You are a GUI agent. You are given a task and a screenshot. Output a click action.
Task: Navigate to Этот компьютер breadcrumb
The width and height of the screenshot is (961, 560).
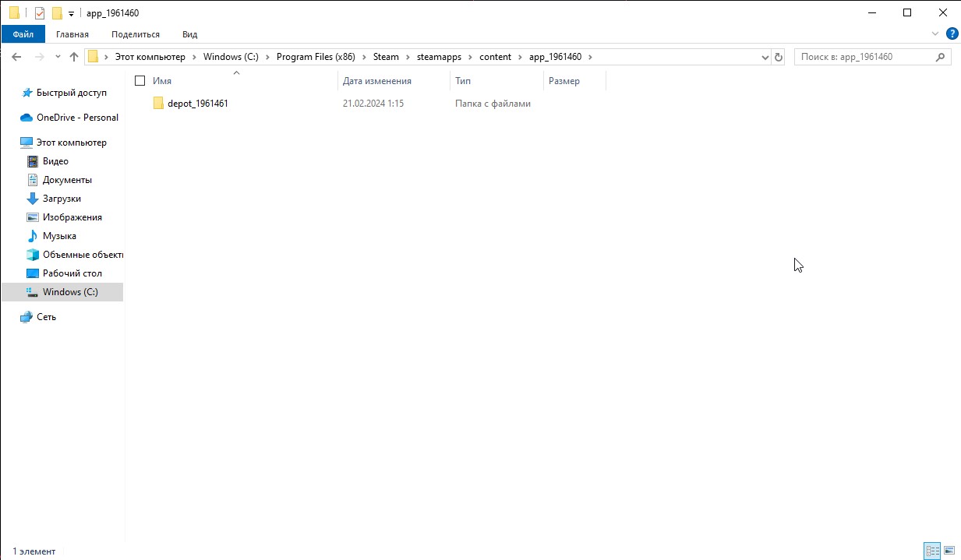tap(150, 57)
